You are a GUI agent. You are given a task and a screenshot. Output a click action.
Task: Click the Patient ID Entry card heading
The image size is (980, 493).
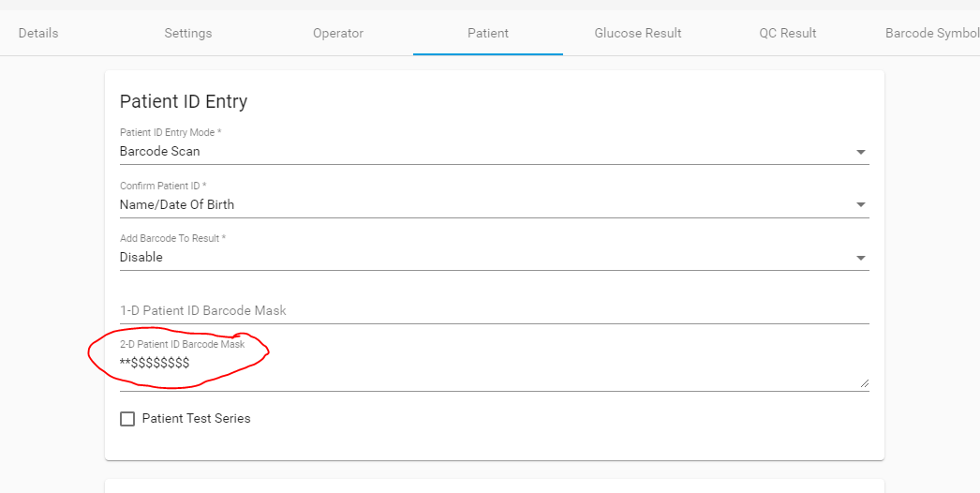(x=184, y=101)
